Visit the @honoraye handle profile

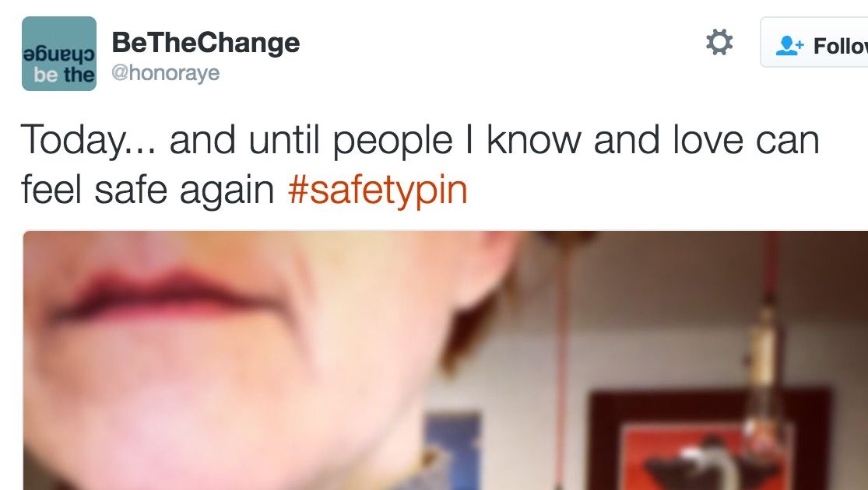(166, 73)
